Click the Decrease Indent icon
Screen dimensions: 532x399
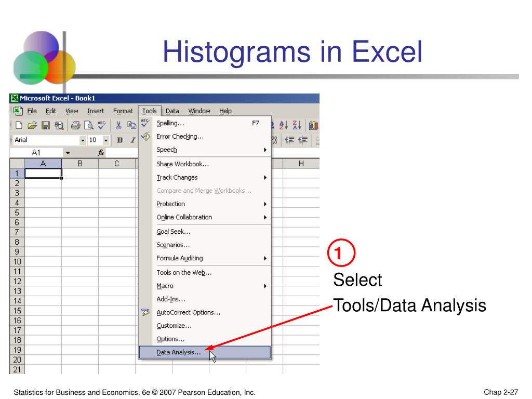[289, 140]
